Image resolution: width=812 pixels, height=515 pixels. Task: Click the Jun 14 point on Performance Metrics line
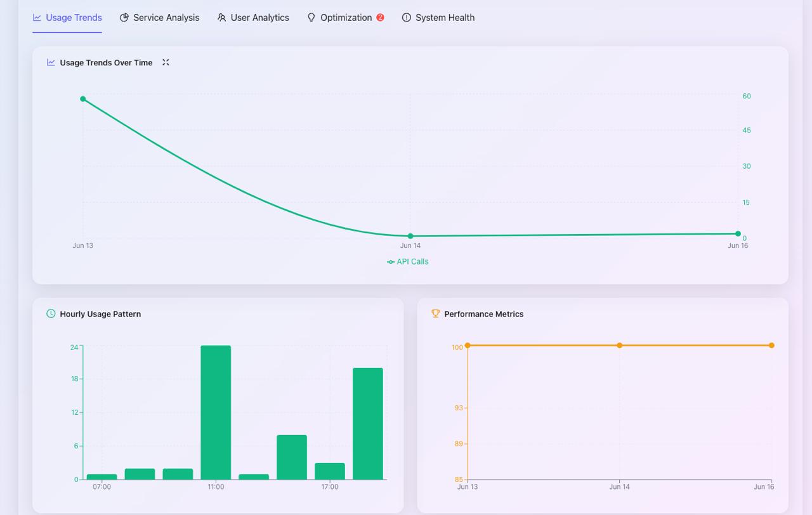point(620,346)
